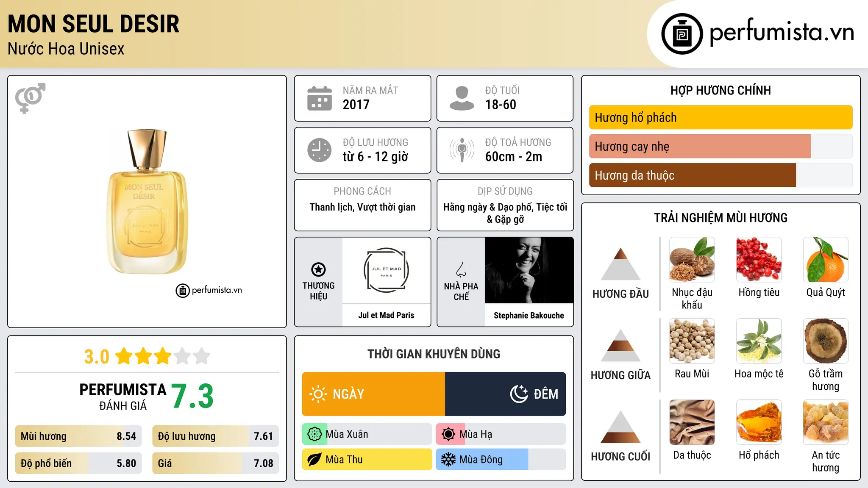
Task: Click the 60cm - 2m projection value
Action: [x=514, y=157]
